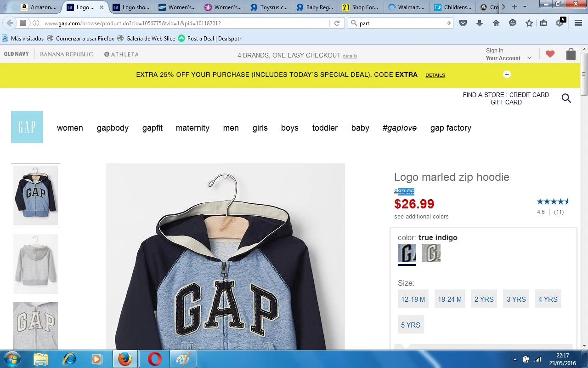View the grey logo close-up thumbnail
588x368 pixels.
click(35, 326)
